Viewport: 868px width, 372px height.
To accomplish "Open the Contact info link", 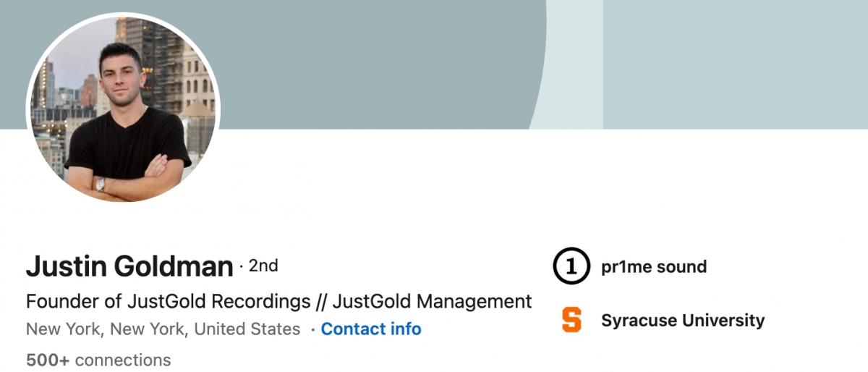I will (370, 329).
